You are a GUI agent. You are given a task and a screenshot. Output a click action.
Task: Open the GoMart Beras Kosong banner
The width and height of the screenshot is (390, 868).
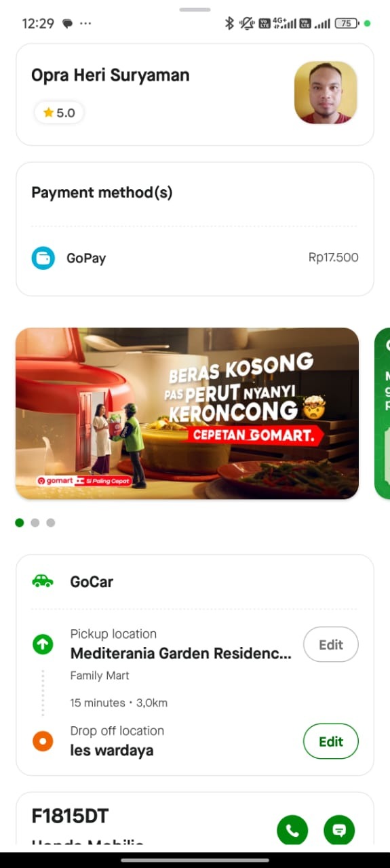[187, 414]
